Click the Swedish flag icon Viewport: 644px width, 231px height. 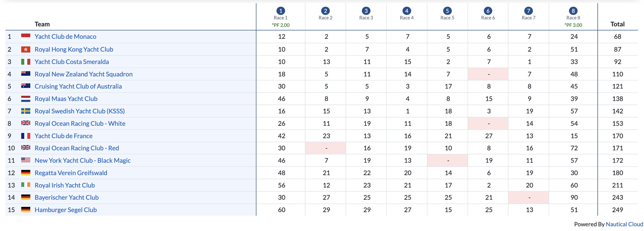coord(25,111)
